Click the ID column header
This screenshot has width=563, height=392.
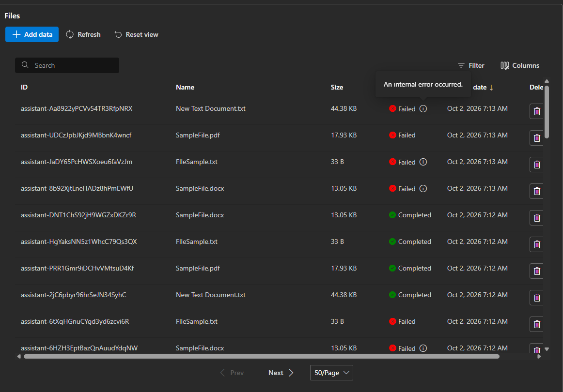24,87
